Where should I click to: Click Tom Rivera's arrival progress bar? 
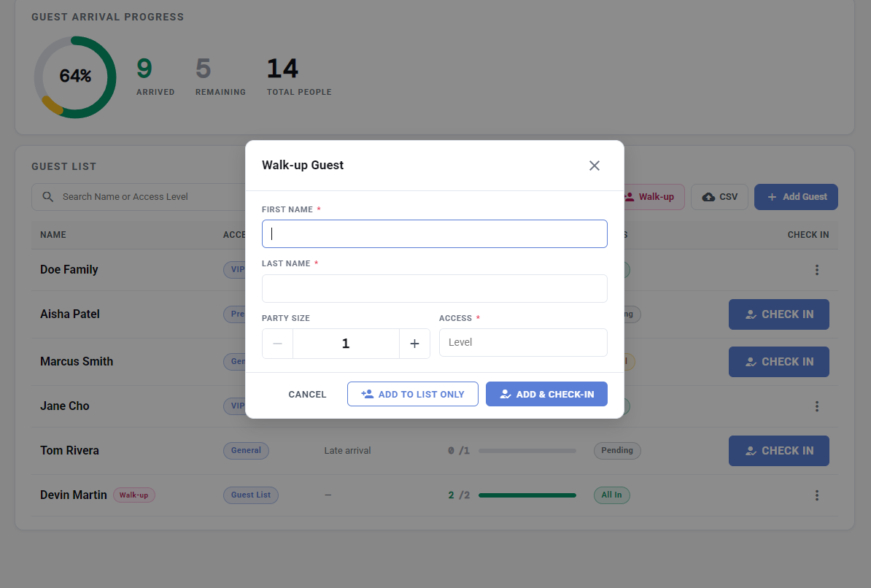tap(527, 451)
